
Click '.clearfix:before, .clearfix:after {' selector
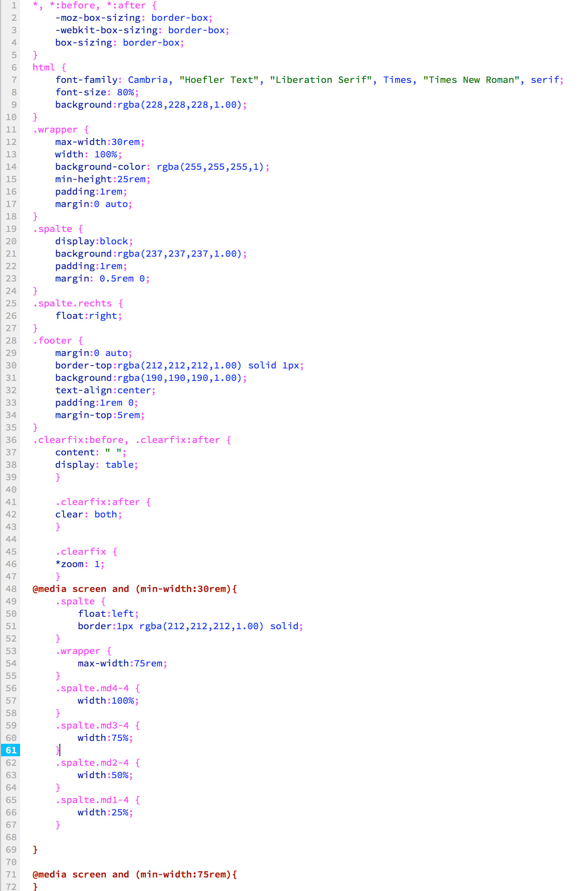[x=132, y=440]
